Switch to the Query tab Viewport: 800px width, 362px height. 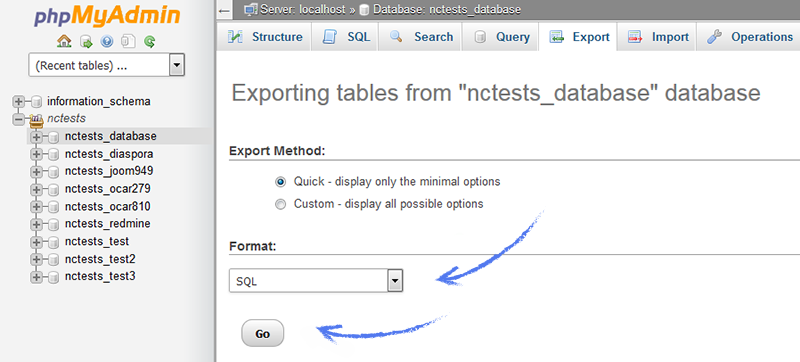click(x=500, y=37)
